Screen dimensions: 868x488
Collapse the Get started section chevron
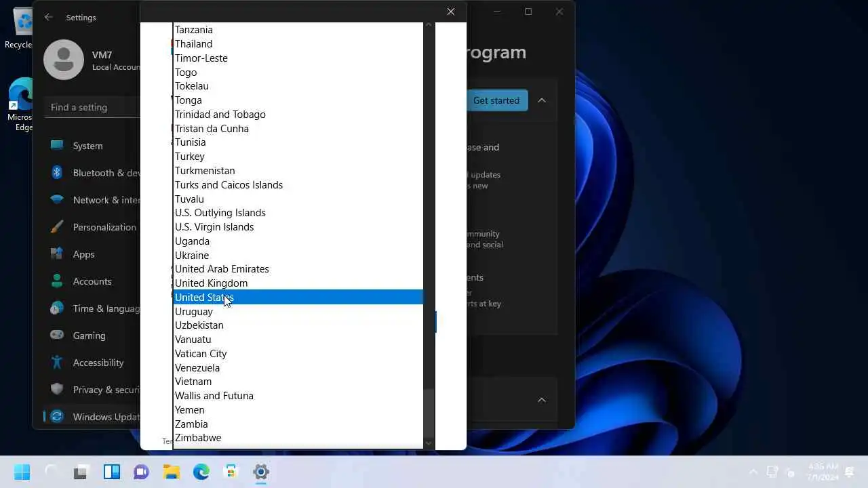pyautogui.click(x=542, y=100)
